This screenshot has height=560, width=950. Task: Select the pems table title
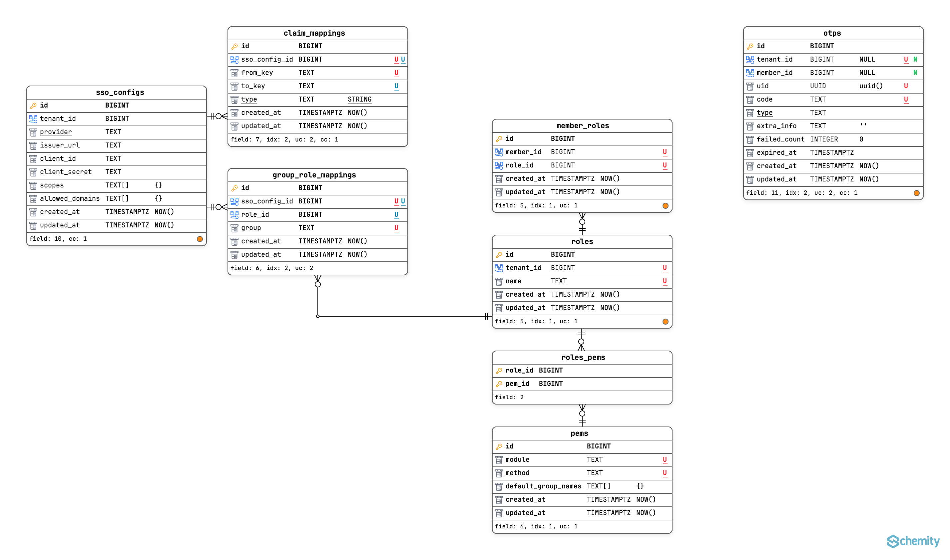[x=579, y=433]
